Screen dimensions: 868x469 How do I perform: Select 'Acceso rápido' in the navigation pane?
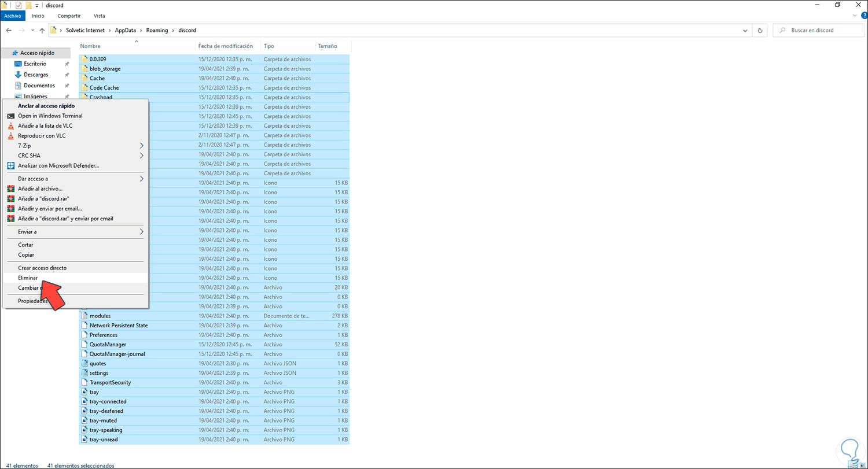tap(37, 53)
